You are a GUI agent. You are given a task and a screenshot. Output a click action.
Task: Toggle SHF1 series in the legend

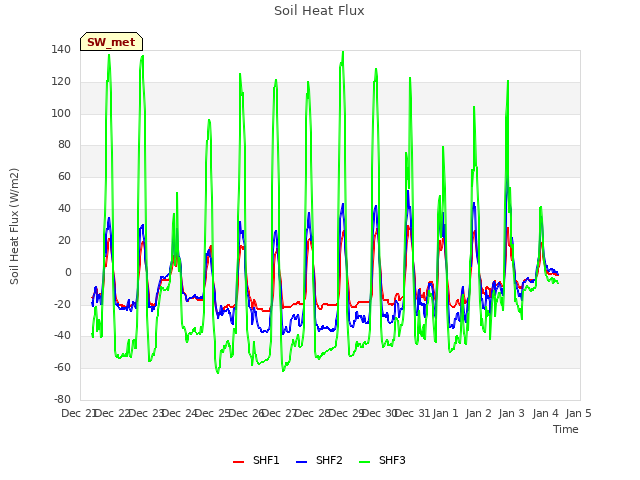pos(256,460)
